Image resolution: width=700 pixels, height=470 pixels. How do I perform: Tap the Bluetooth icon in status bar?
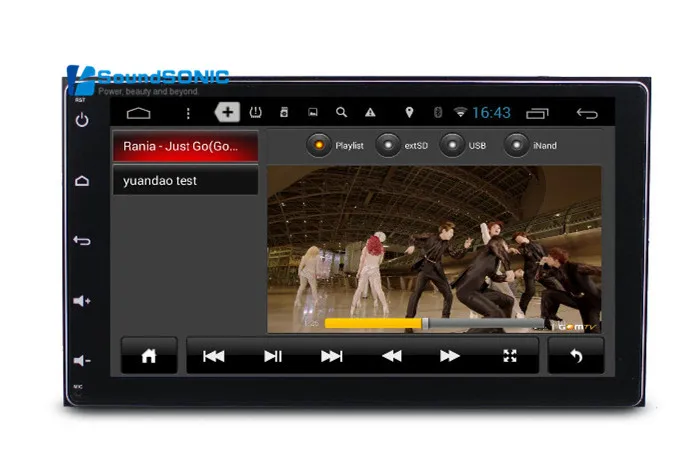click(438, 112)
